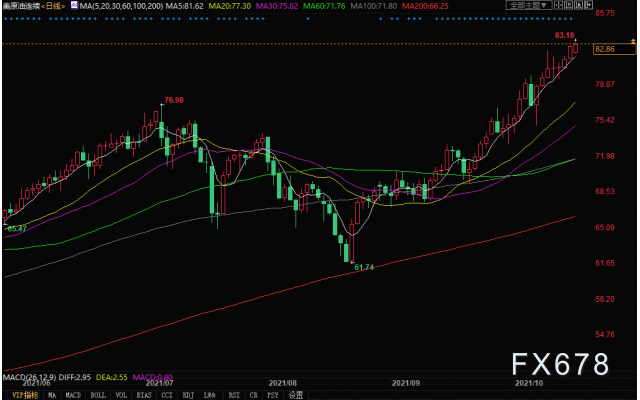640x400 pixels.
Task: Click the MACD(26,12,9) parameters label
Action: click(29, 377)
